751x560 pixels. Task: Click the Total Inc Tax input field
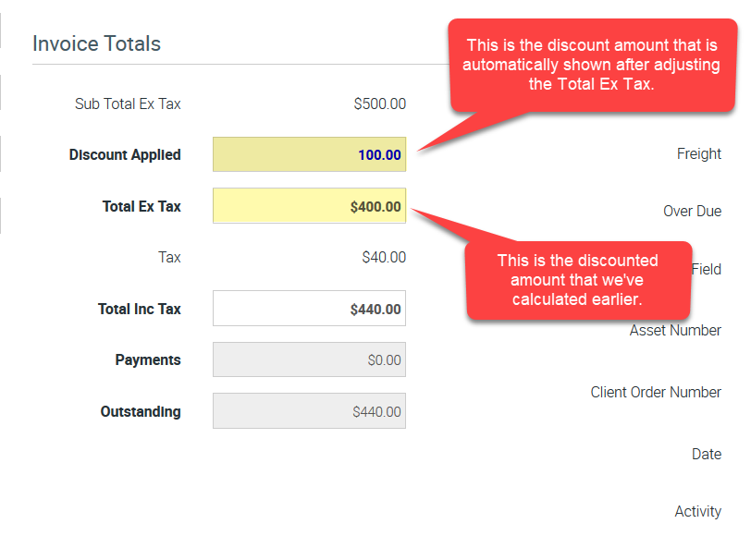pyautogui.click(x=309, y=309)
